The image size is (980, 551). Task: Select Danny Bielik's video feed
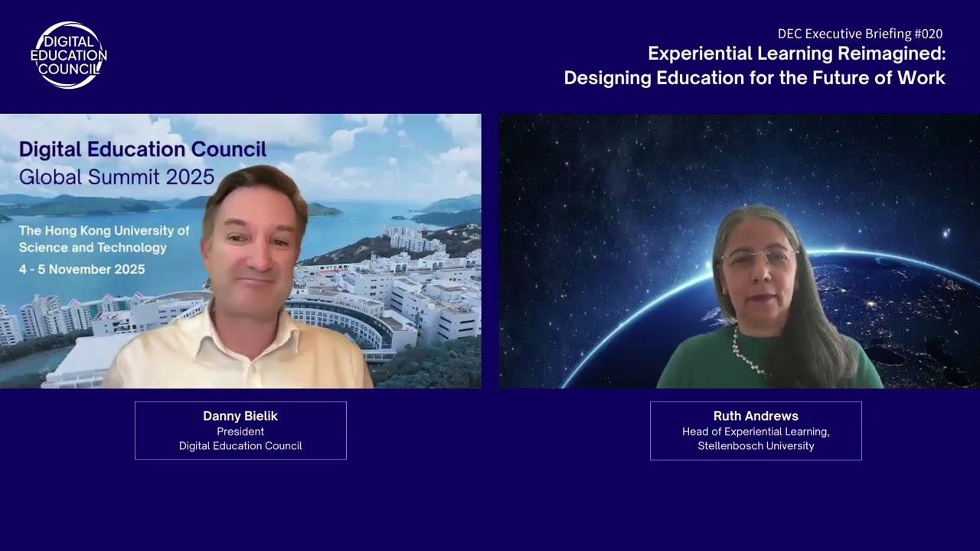(240, 251)
